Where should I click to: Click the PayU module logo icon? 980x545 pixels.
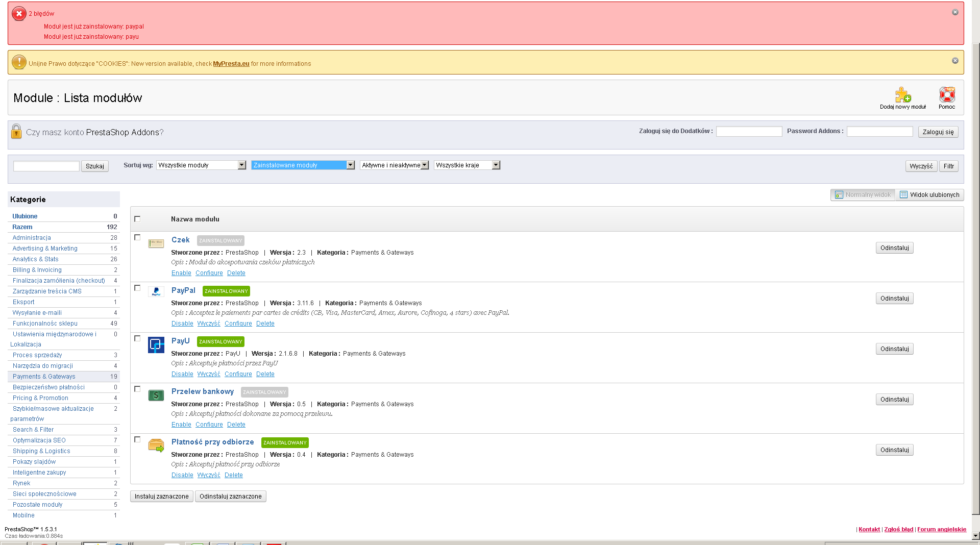156,345
